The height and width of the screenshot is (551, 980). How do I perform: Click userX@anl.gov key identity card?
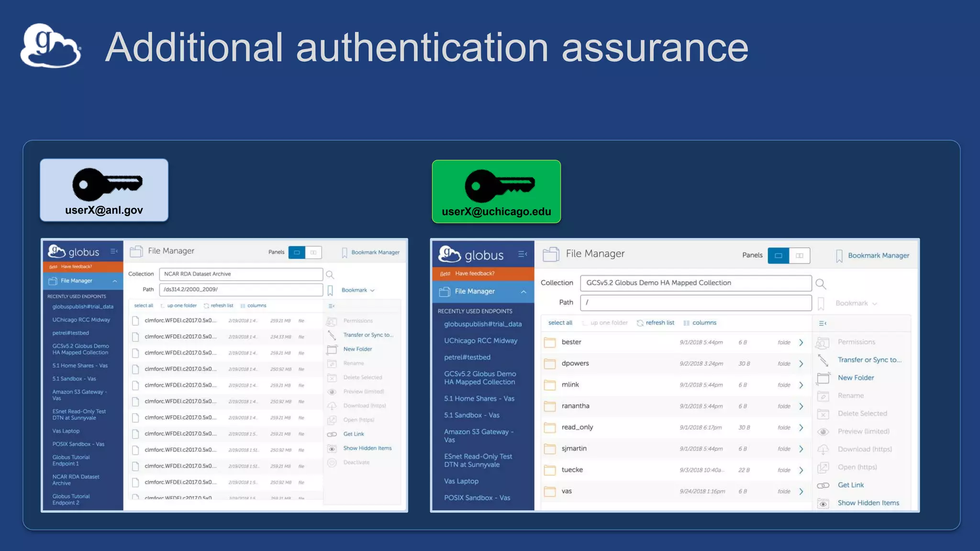(104, 190)
